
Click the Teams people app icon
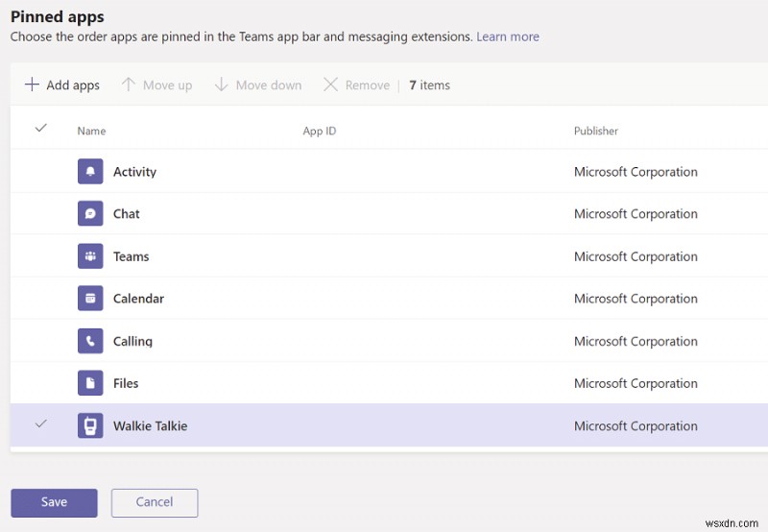[x=90, y=256]
